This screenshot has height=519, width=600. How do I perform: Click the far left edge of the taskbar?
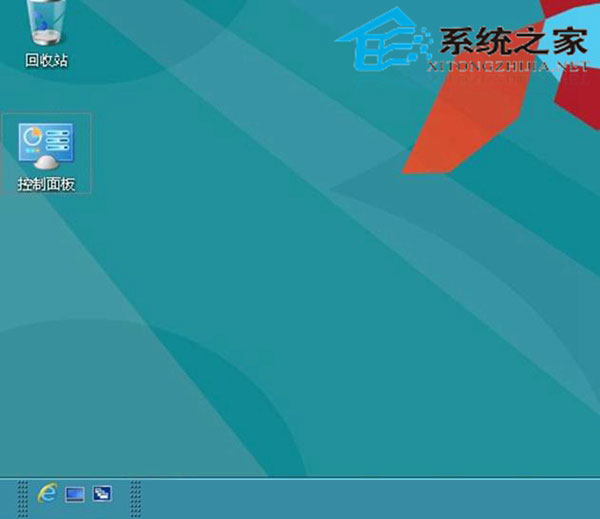pyautogui.click(x=5, y=497)
